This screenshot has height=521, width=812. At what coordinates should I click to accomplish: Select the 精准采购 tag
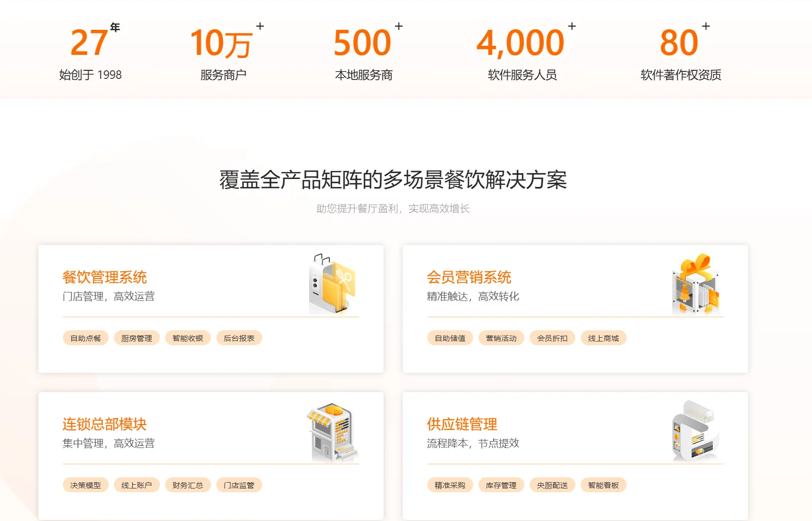point(450,485)
